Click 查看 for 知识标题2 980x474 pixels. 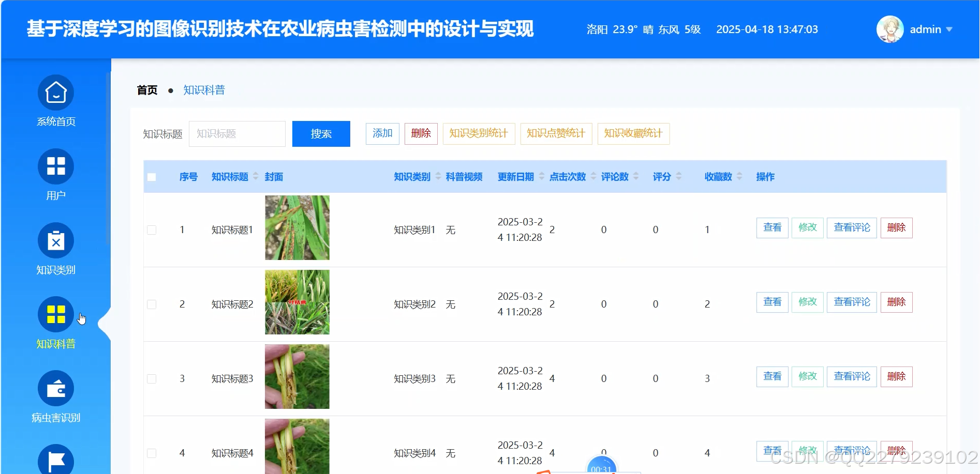click(x=773, y=302)
